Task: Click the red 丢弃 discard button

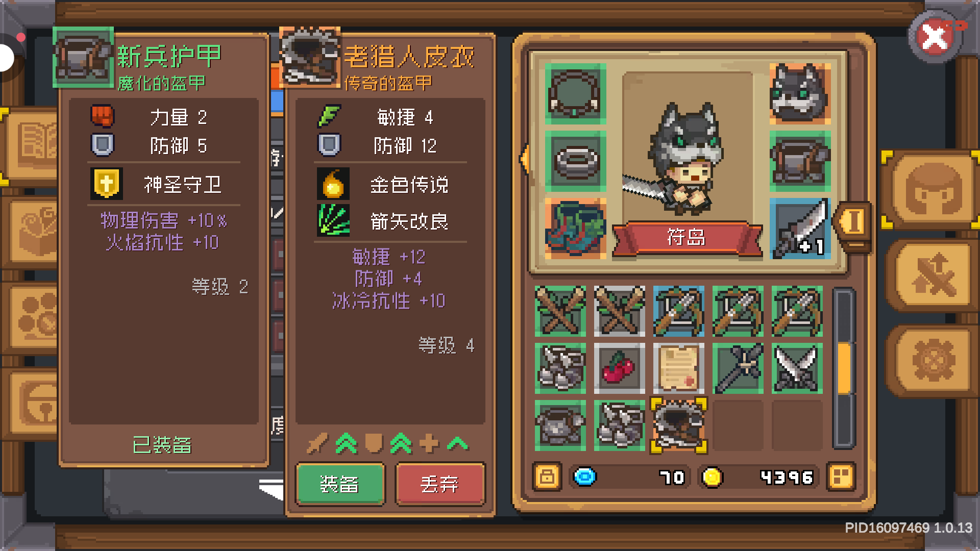Action: (440, 484)
